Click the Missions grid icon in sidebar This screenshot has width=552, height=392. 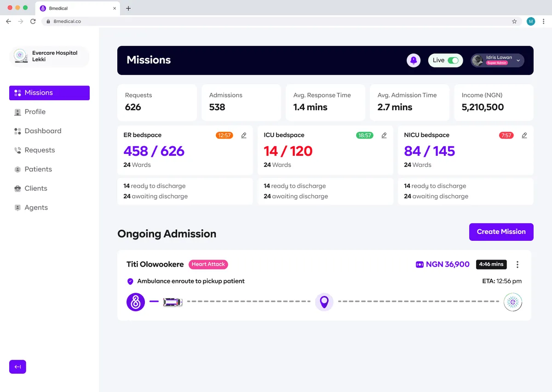click(17, 93)
